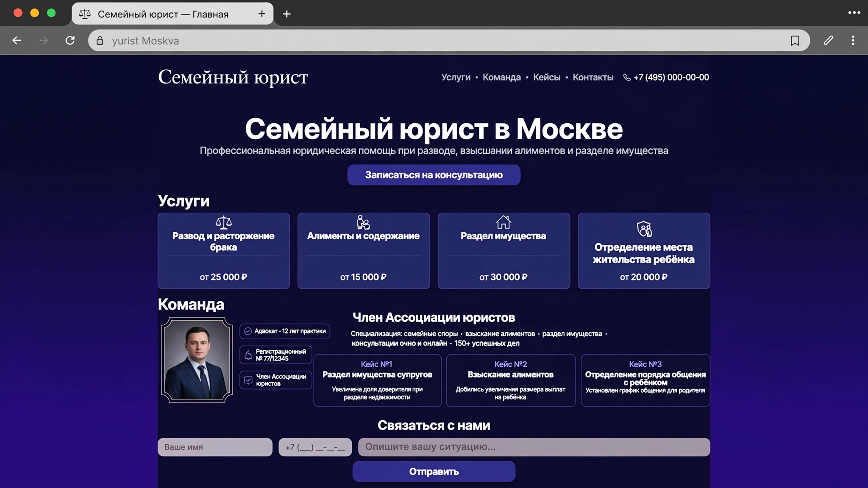
Task: Click the lock icon in the address bar
Action: coord(100,41)
